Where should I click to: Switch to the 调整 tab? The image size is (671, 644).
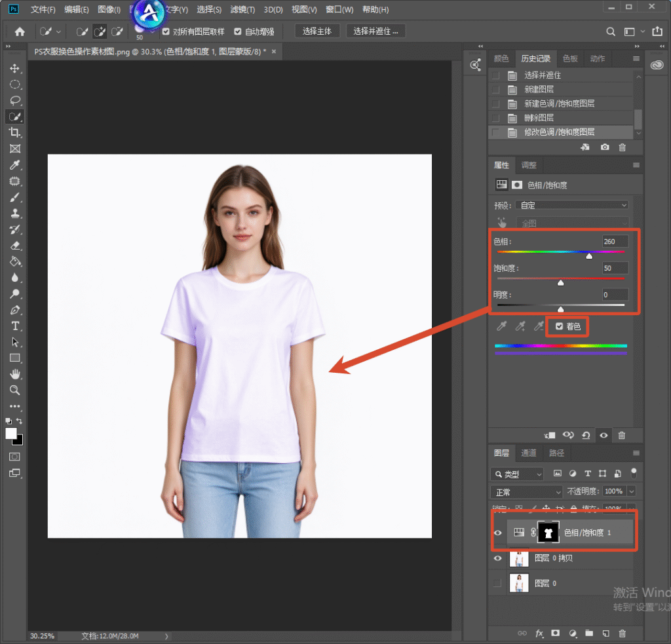[x=529, y=165]
